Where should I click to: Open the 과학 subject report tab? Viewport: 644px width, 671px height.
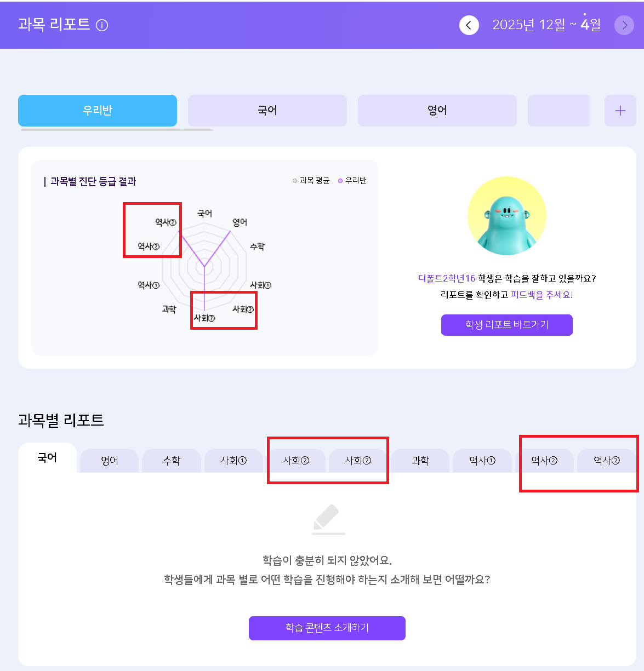(420, 461)
